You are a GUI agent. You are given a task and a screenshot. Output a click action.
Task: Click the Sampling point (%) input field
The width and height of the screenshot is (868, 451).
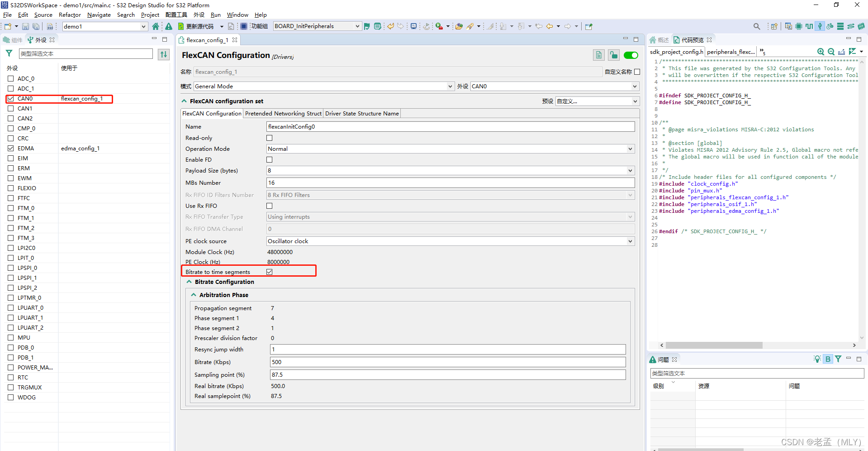448,374
